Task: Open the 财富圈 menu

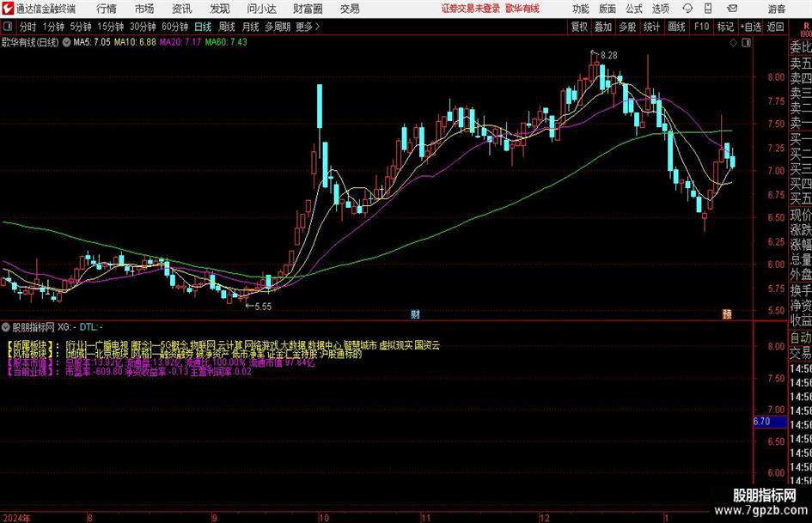Action: click(x=308, y=9)
